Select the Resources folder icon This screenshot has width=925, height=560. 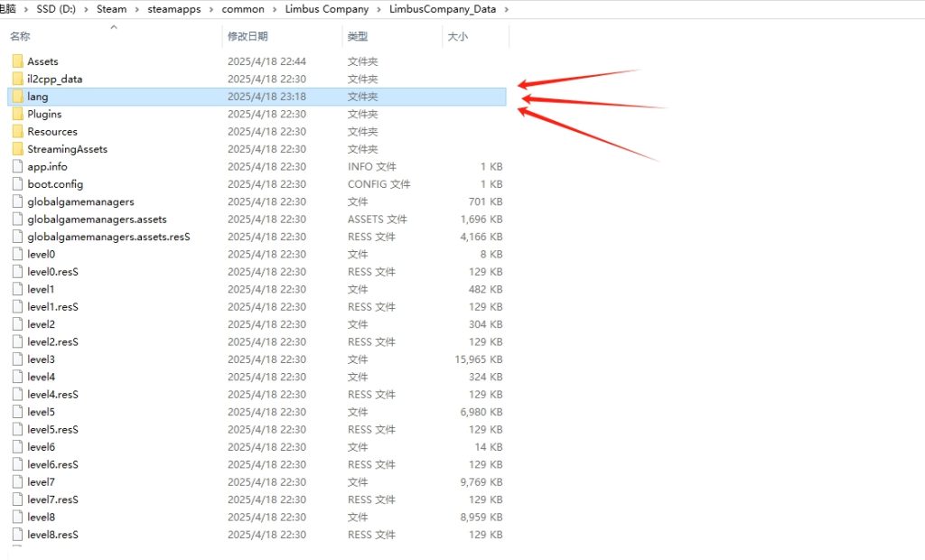18,132
